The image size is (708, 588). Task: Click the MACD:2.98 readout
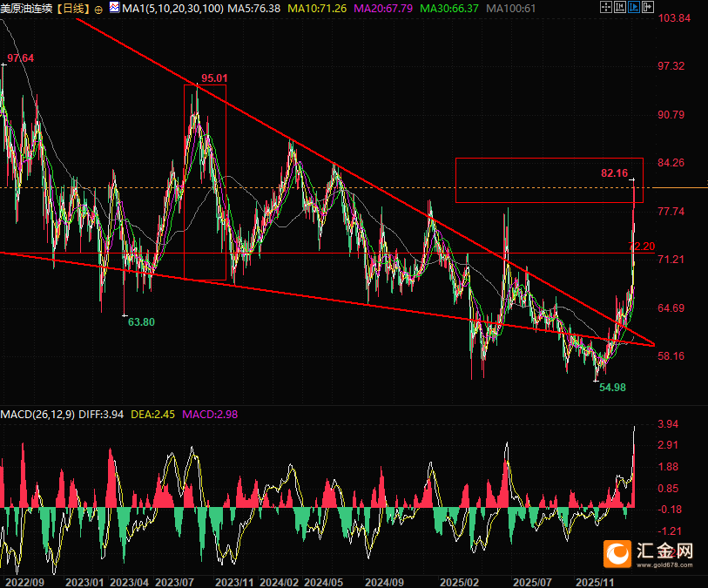[210, 414]
